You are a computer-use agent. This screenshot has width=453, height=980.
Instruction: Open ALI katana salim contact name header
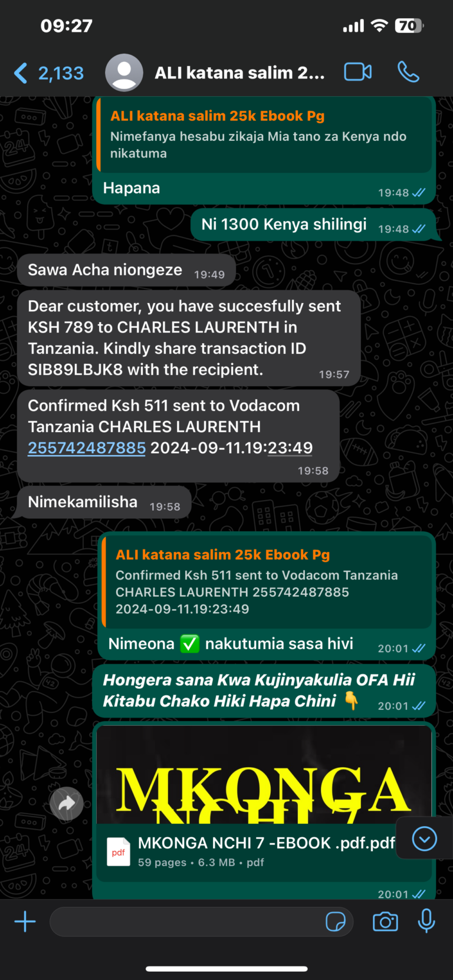(239, 73)
